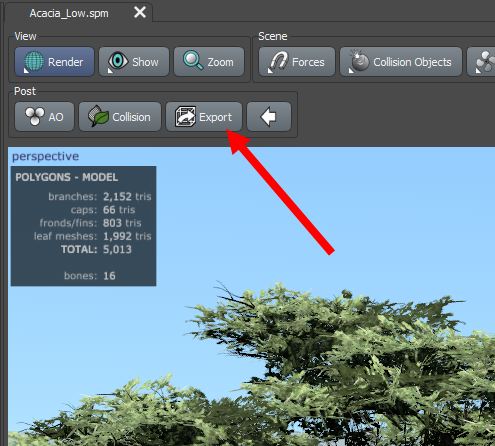The width and height of the screenshot is (495, 446).
Task: Click the caps 66 tris value
Action: click(119, 210)
